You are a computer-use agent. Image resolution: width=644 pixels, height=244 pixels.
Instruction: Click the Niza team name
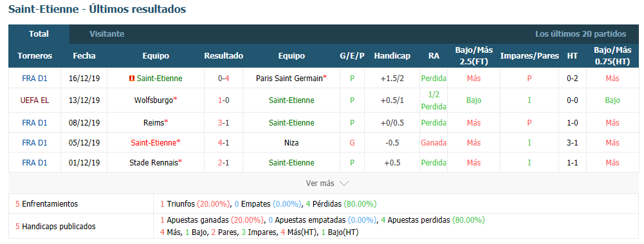[291, 142]
